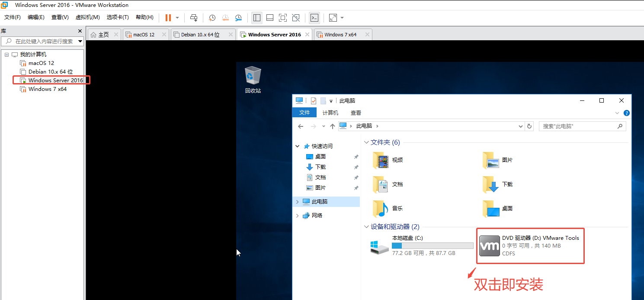
Task: Open the Customize Quick Access Toolbar dropdown
Action: coord(331,101)
